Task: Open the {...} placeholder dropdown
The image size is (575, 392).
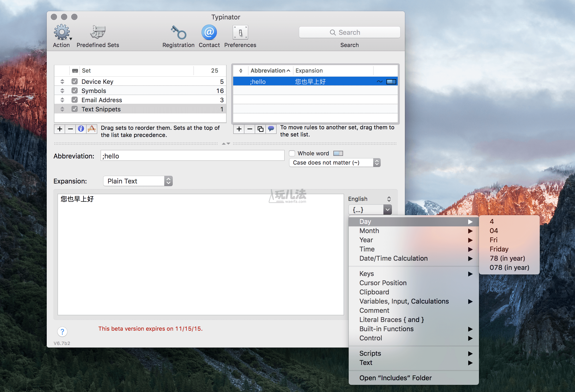Action: pos(370,210)
